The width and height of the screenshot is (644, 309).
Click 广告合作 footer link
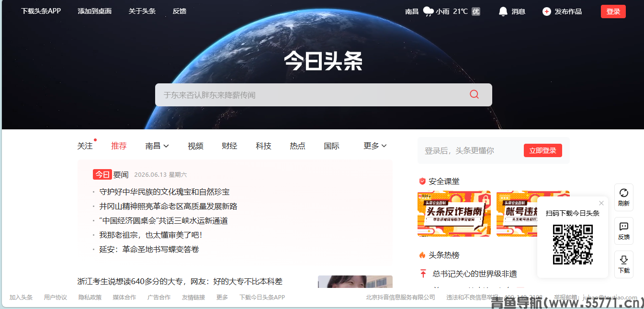tap(159, 297)
